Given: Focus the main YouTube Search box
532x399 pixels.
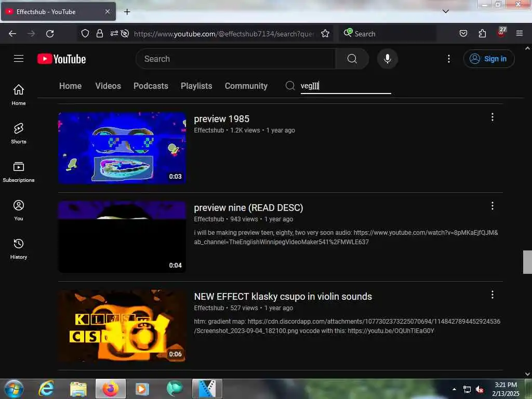Looking at the screenshot, I should [235, 59].
